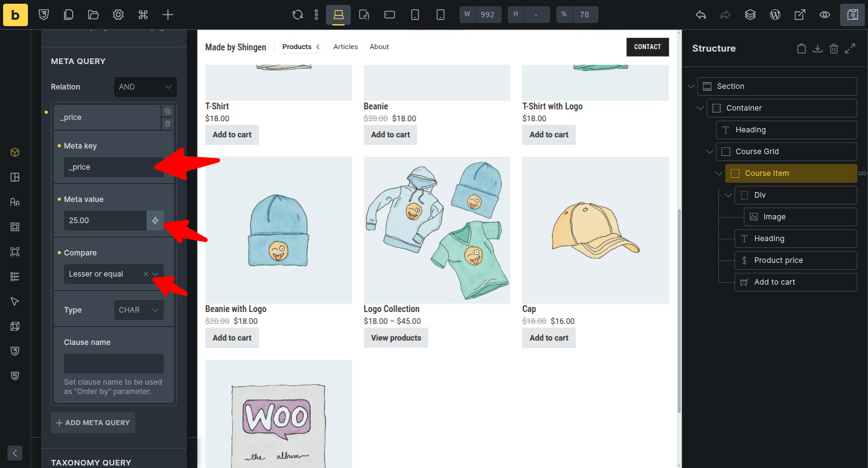868x468 pixels.
Task: Switch to mobile landscape breakpoint
Action: (389, 14)
